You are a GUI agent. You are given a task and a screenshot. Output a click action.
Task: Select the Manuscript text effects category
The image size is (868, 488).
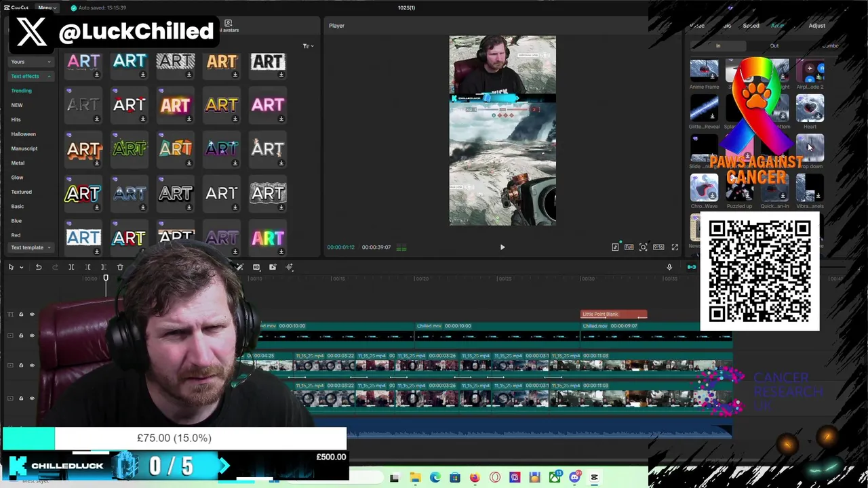(x=24, y=148)
